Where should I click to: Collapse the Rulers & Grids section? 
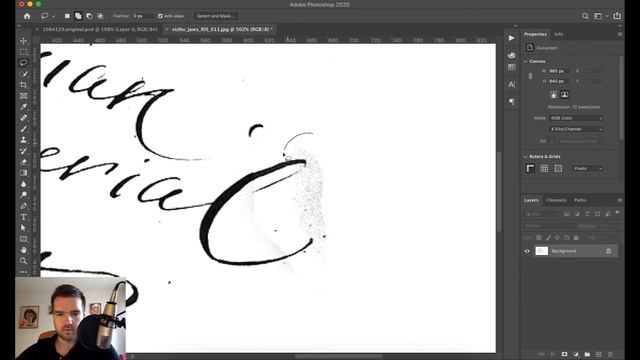[525, 156]
